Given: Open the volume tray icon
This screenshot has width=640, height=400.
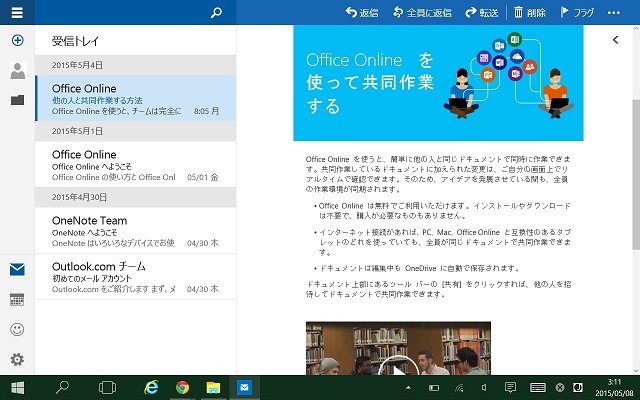Looking at the screenshot, I should pyautogui.click(x=484, y=387).
